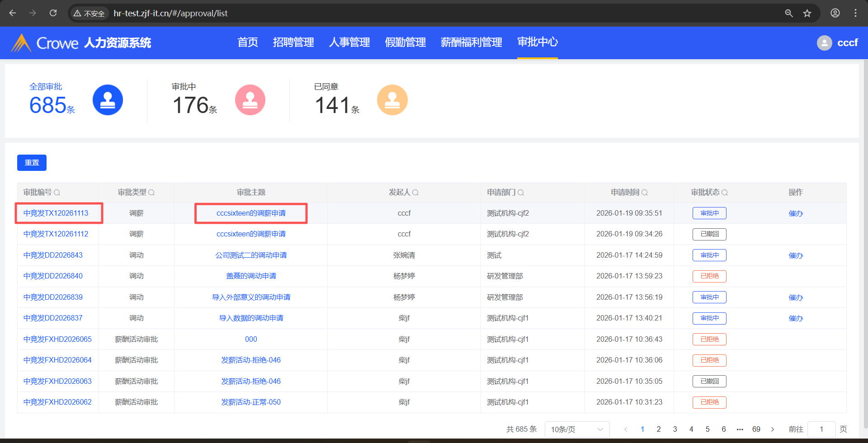Click search icon beside 申请时间 column header
868x443 pixels.
click(x=645, y=193)
